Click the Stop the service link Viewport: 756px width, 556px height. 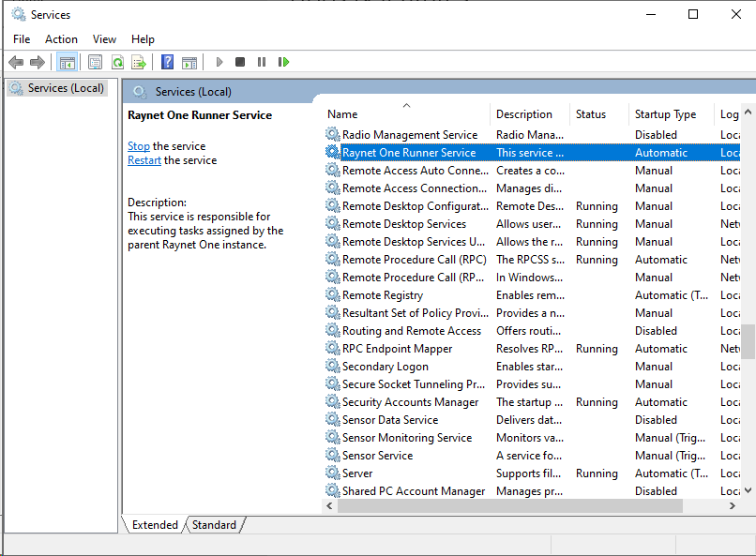click(x=139, y=146)
